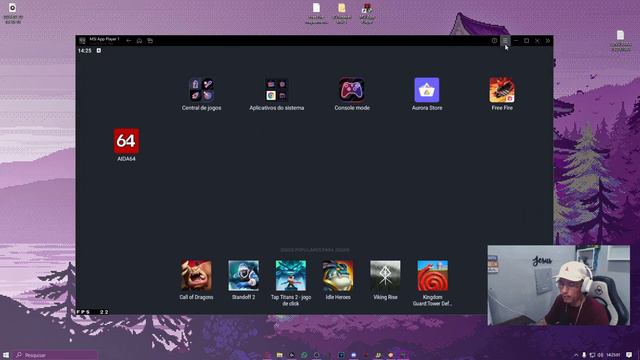Screen dimensions: 640x360
Task: Open the WhatsApp taskbar icon
Action: pyautogui.click(x=304, y=355)
